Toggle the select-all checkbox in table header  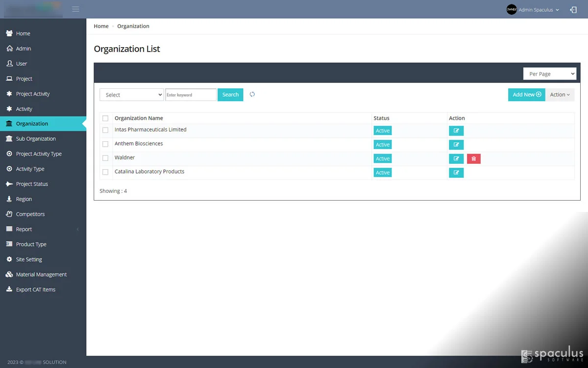point(105,118)
